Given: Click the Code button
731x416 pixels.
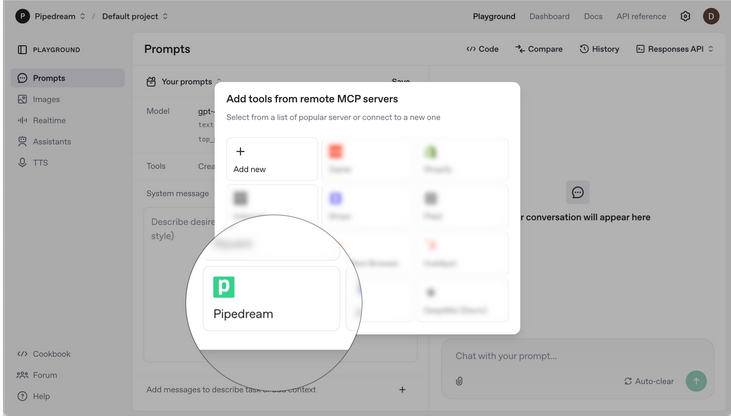Looking at the screenshot, I should tap(483, 49).
